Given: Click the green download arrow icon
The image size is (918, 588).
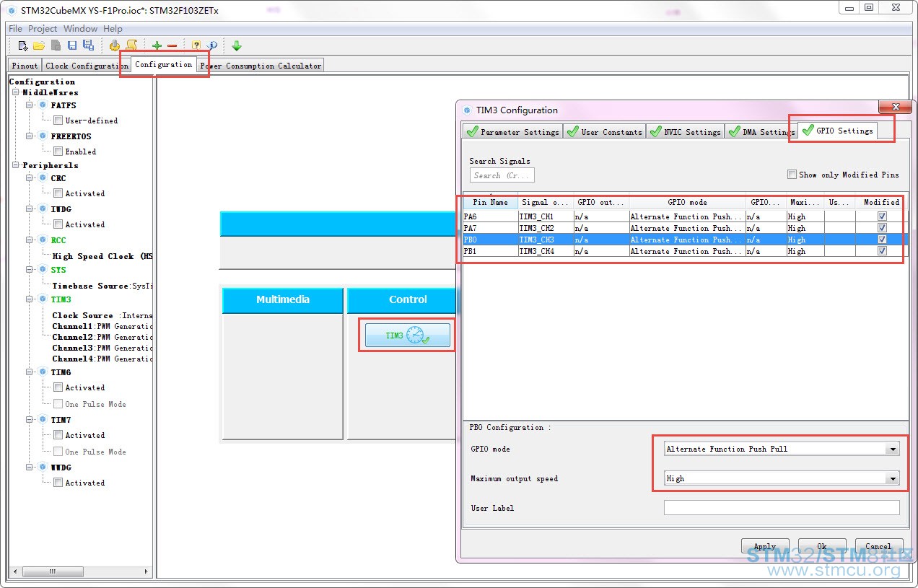Looking at the screenshot, I should (x=237, y=45).
